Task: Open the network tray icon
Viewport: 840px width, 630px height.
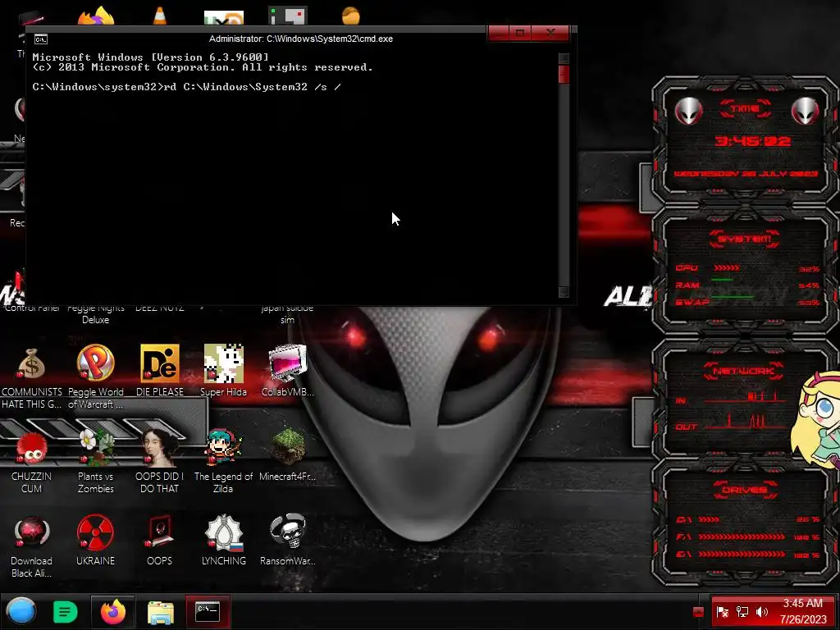Action: coord(742,612)
